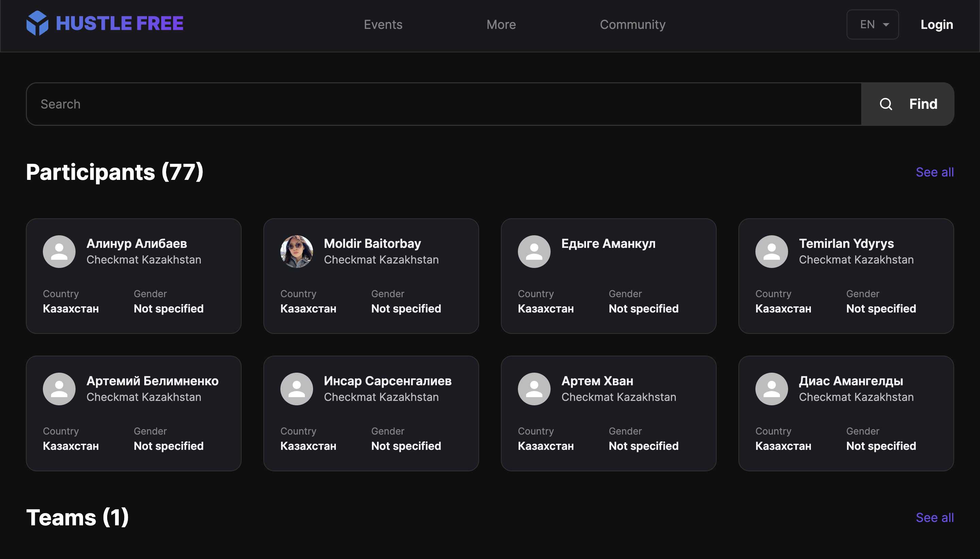Click the Hustle Free logo icon
Image resolution: width=980 pixels, height=559 pixels.
[x=37, y=23]
